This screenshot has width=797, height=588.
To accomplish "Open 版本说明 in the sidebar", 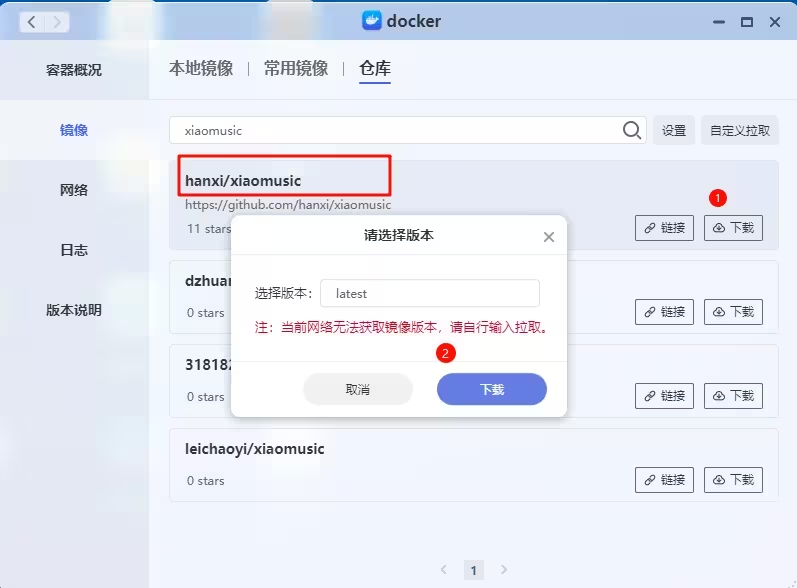I will click(74, 310).
